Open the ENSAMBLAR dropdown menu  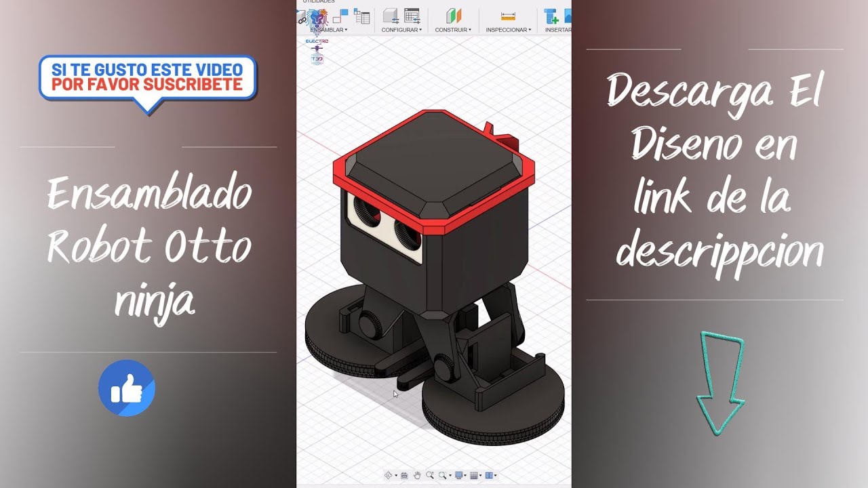coord(329,30)
